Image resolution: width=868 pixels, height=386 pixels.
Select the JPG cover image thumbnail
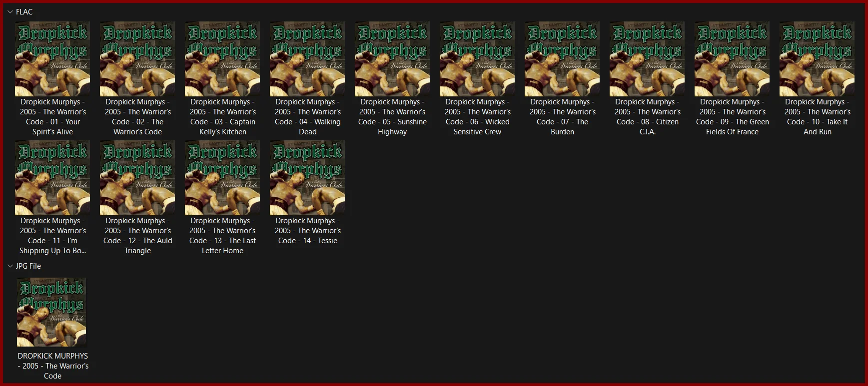pos(51,312)
